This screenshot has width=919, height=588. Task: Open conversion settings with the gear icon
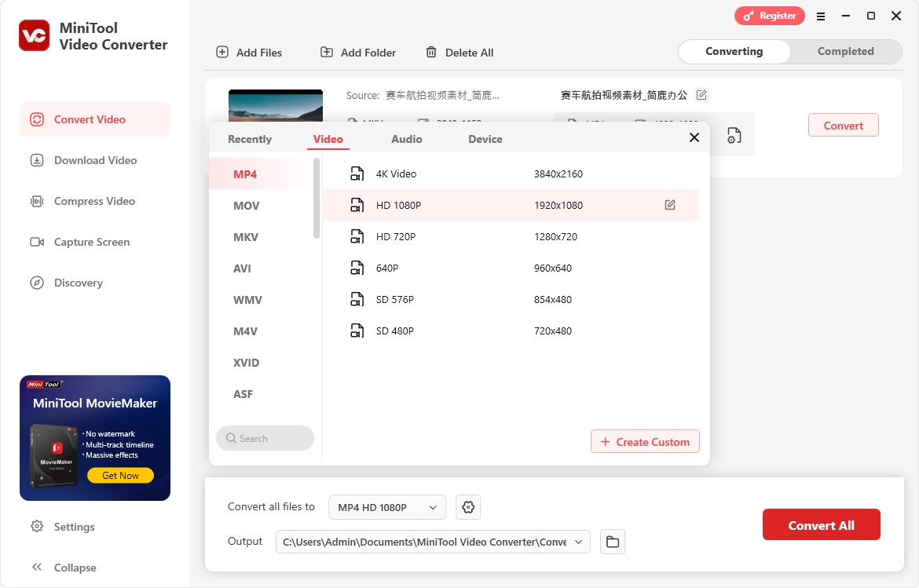coord(468,507)
